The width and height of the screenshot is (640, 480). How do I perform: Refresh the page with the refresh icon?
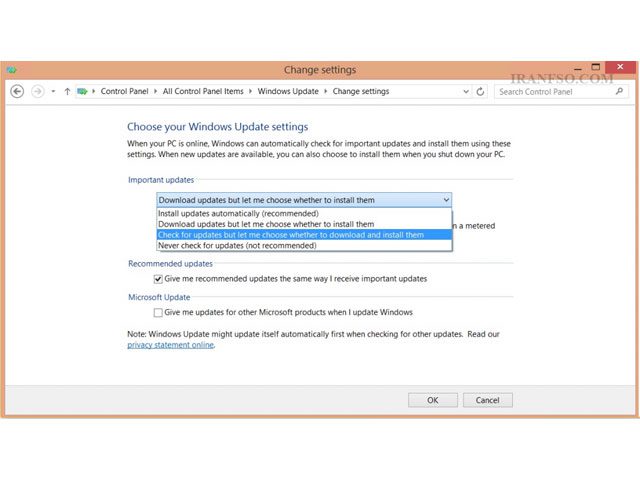[480, 91]
